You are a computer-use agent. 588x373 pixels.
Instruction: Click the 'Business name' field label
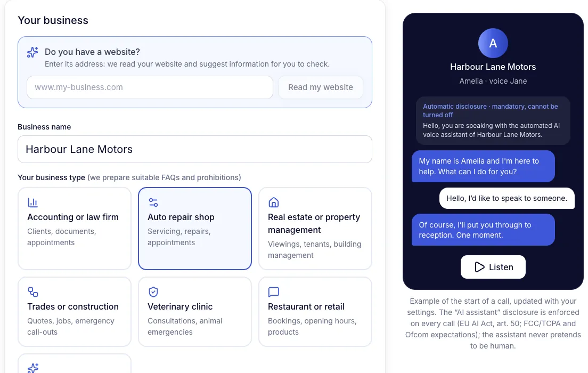(44, 127)
